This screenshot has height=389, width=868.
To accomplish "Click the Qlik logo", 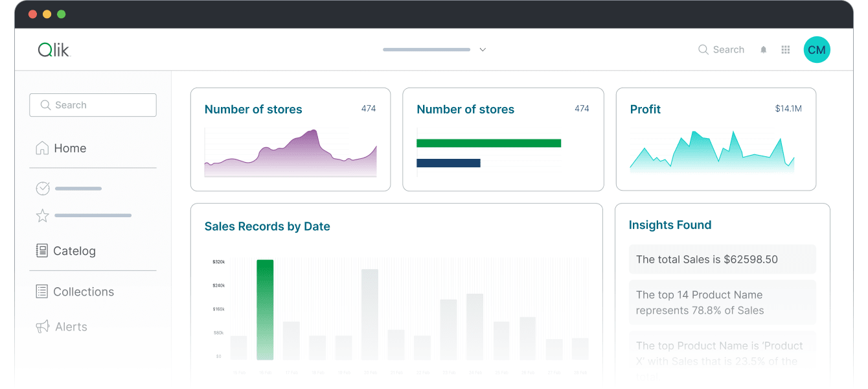I will [x=54, y=49].
